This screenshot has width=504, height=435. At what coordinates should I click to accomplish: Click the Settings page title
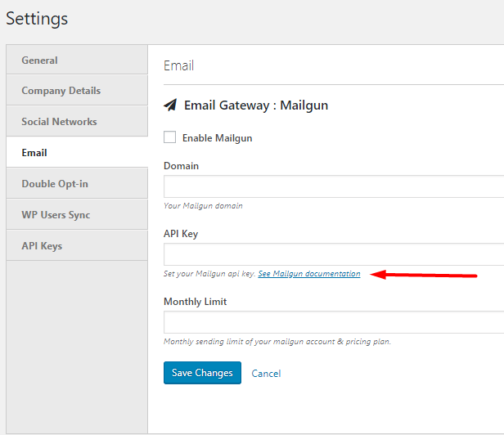pos(37,19)
